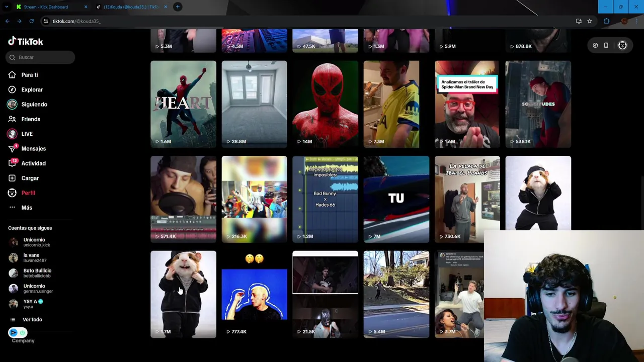Viewport: 644px width, 362px height.
Task: Open Perfil page
Action: click(28, 193)
